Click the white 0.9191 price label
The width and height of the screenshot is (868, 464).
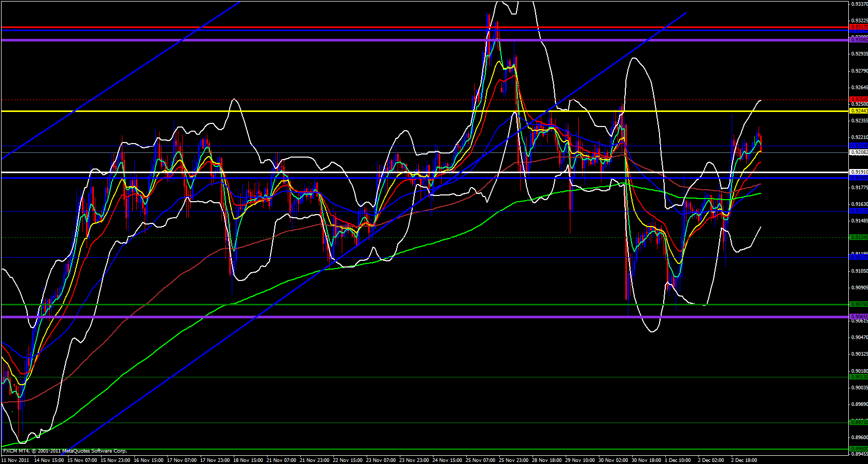point(858,172)
